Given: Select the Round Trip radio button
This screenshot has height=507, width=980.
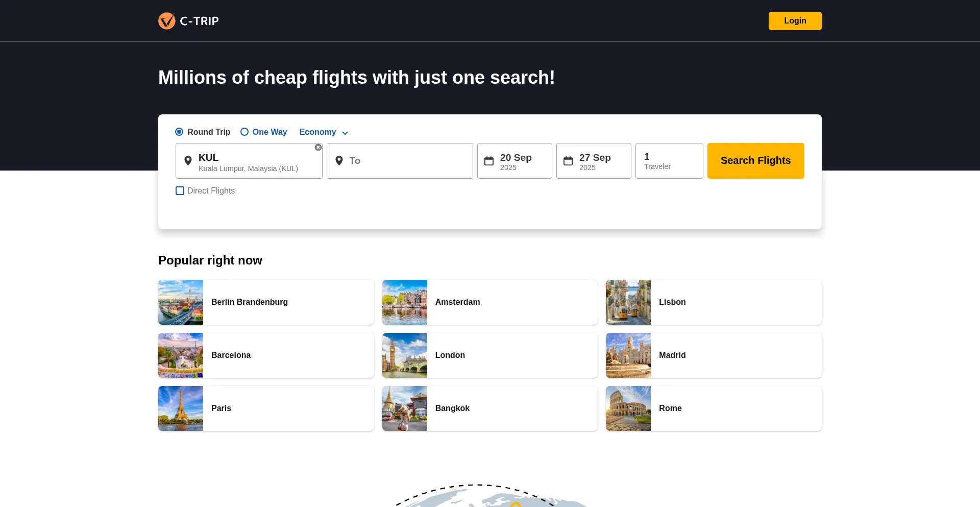Looking at the screenshot, I should [179, 132].
